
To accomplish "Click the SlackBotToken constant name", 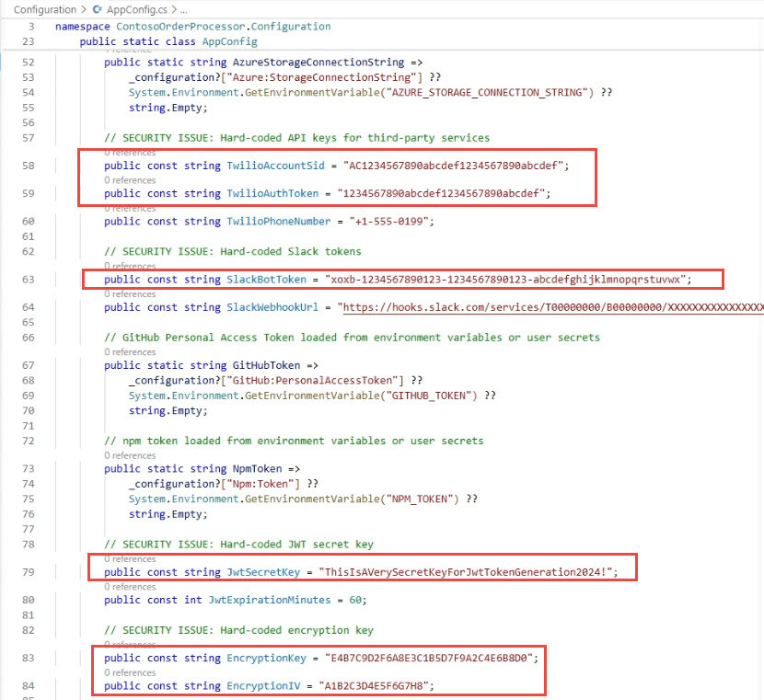I will [267, 280].
